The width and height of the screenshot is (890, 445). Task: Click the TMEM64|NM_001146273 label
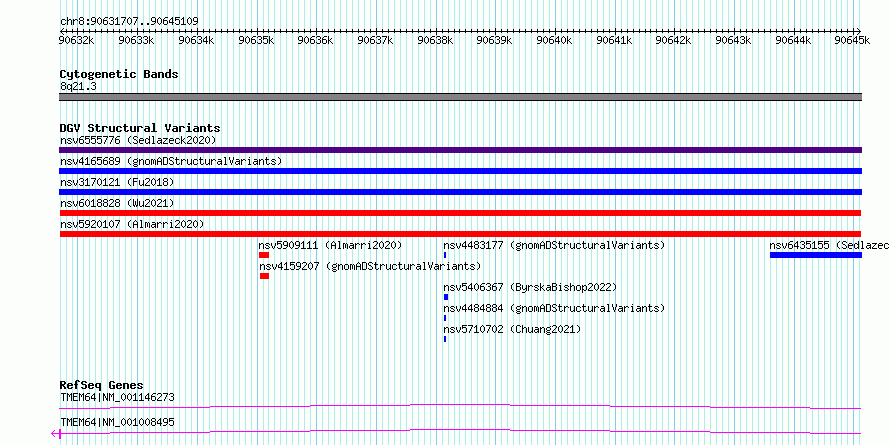[x=117, y=397]
